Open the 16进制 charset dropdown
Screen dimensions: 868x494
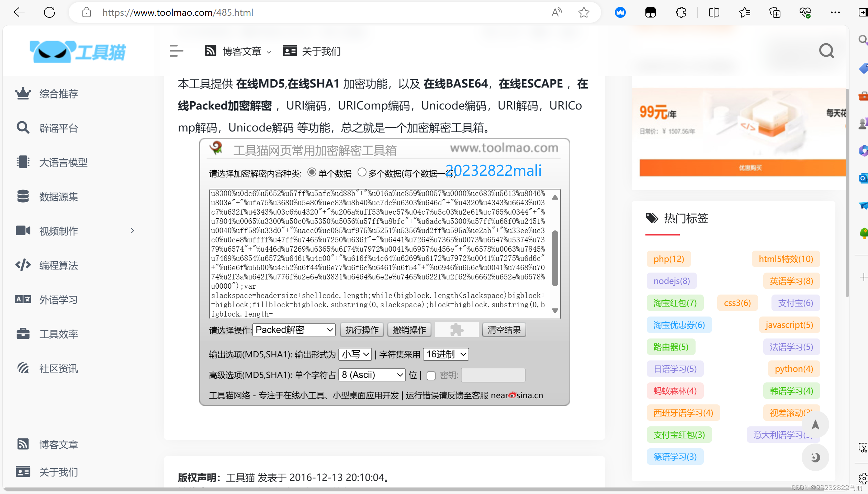[x=446, y=354]
